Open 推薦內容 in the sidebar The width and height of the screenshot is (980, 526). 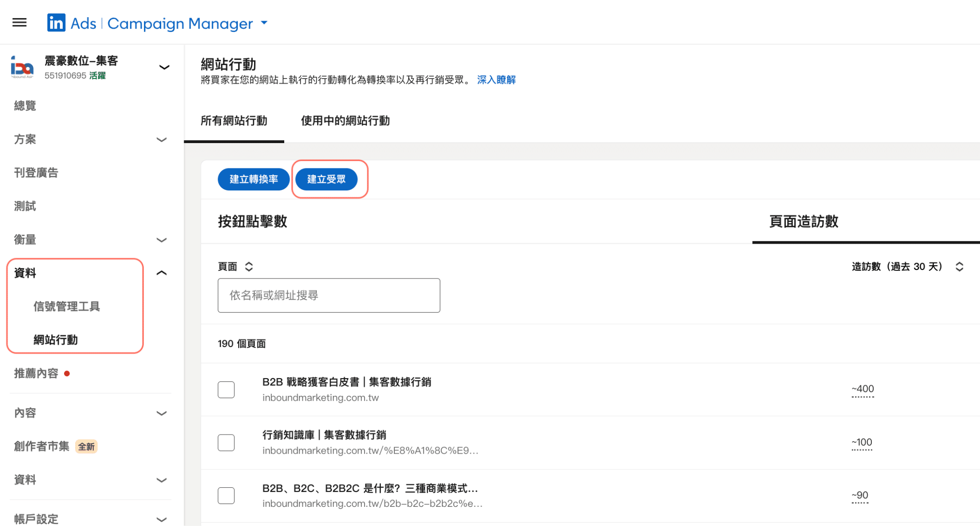[x=36, y=373]
